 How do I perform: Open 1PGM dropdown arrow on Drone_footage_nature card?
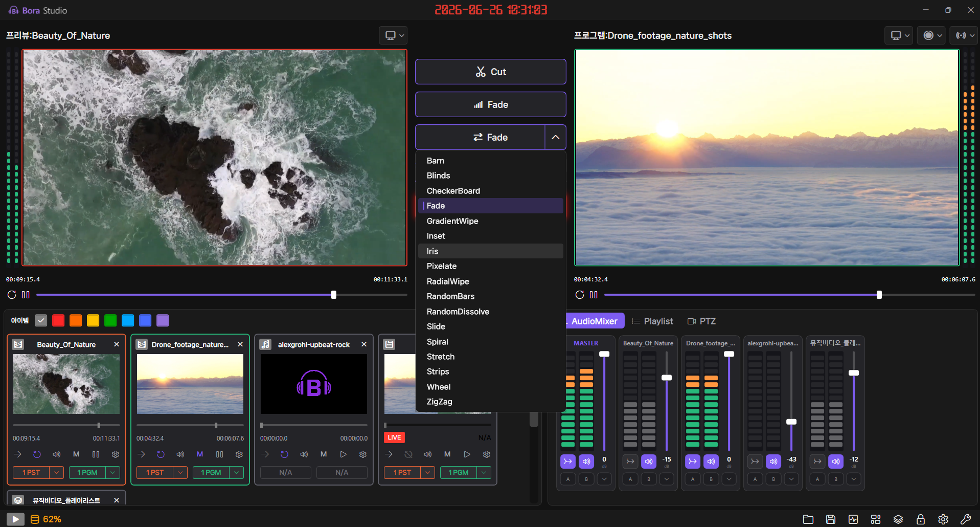tap(237, 473)
